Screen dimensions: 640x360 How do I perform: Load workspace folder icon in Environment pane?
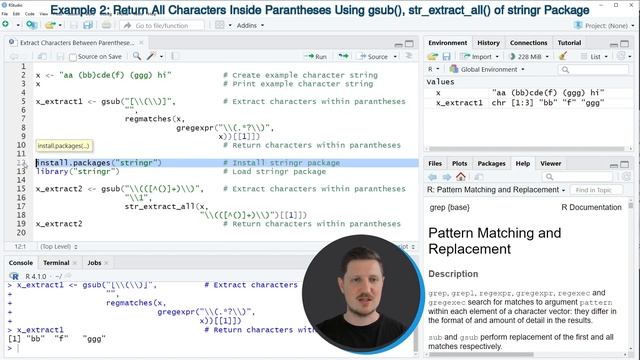click(433, 56)
